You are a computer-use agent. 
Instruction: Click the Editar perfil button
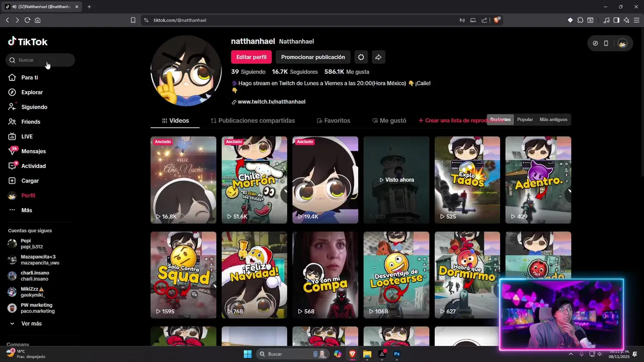[251, 57]
